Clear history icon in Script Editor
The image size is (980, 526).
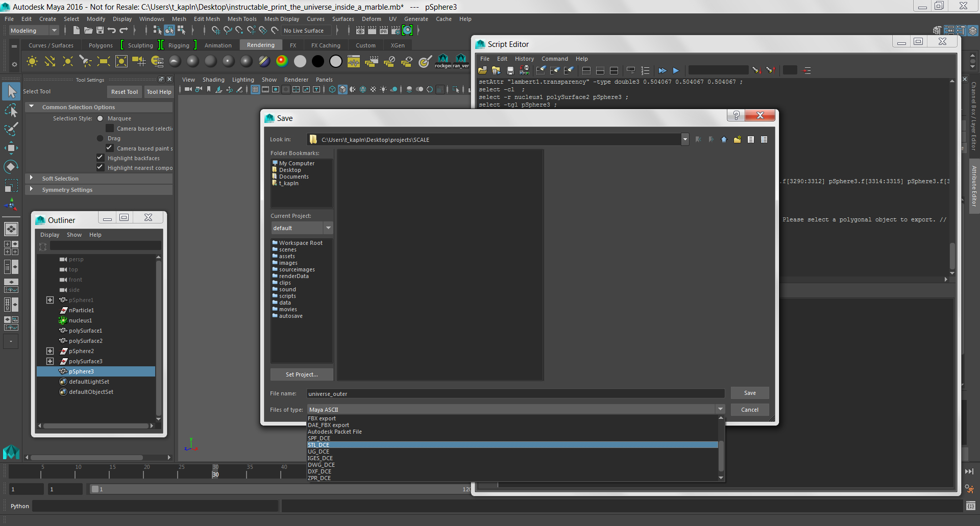(x=541, y=70)
